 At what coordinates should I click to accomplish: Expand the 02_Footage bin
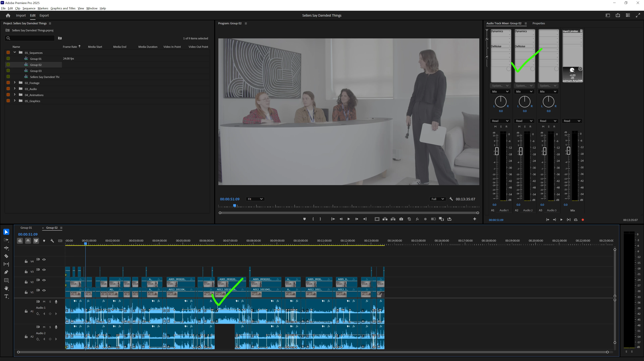15,82
